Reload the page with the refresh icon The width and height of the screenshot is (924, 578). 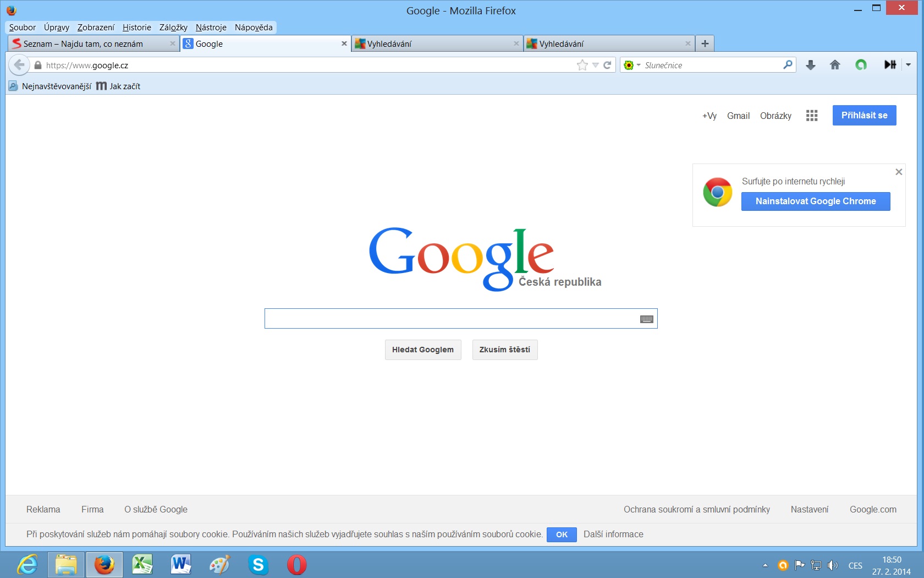tap(607, 65)
